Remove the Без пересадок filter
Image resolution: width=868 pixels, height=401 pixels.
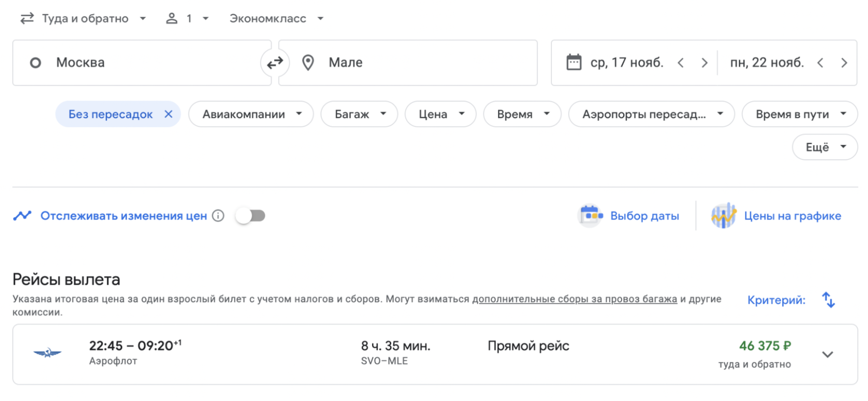click(168, 114)
